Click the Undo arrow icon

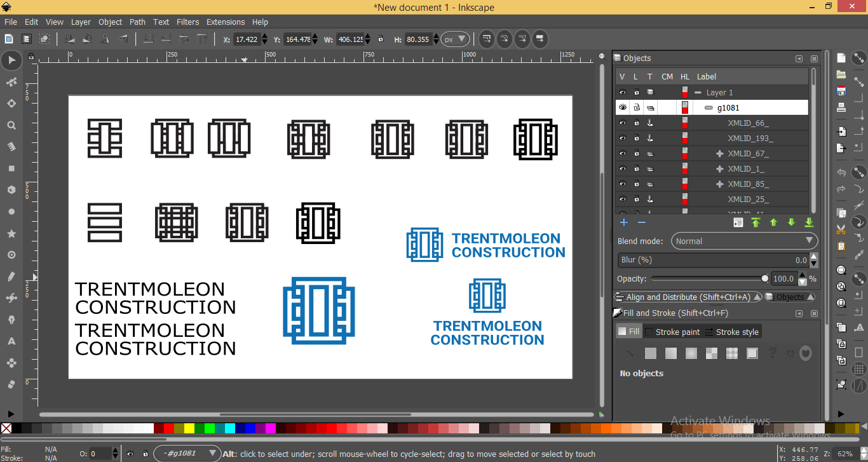click(841, 173)
